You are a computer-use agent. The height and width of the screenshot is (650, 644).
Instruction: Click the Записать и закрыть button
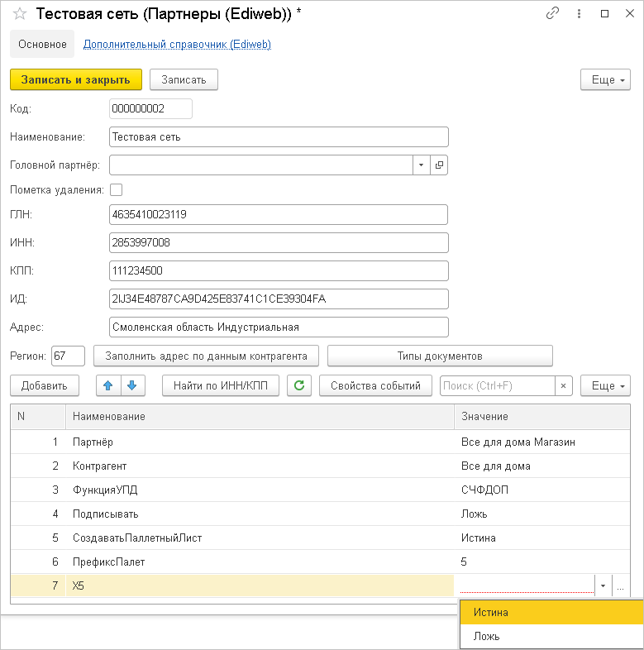click(x=76, y=79)
